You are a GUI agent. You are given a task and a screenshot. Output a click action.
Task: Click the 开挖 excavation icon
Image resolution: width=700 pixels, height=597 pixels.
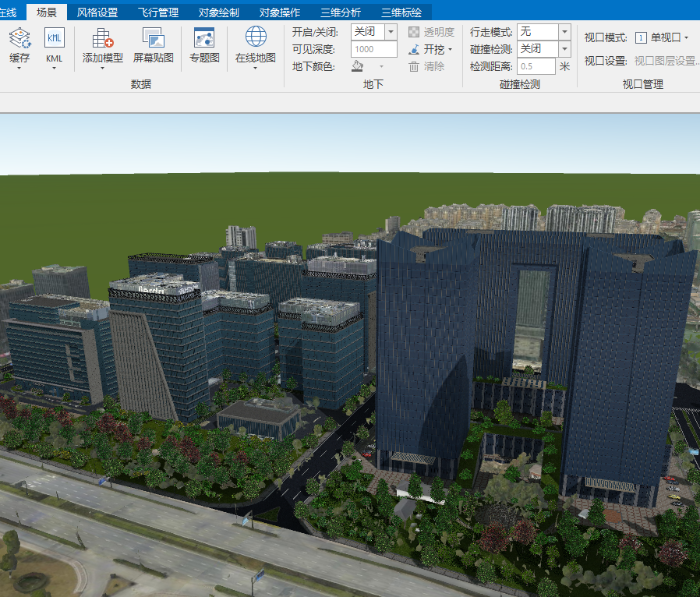pos(414,49)
